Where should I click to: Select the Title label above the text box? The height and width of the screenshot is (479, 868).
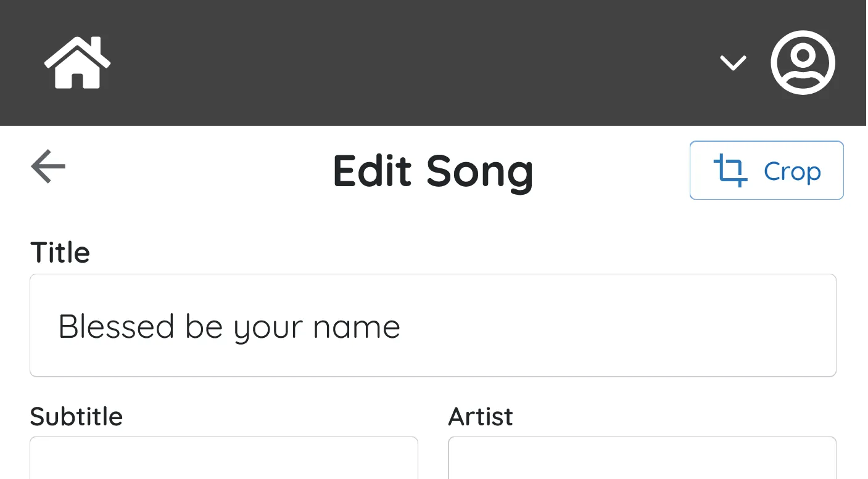(60, 252)
